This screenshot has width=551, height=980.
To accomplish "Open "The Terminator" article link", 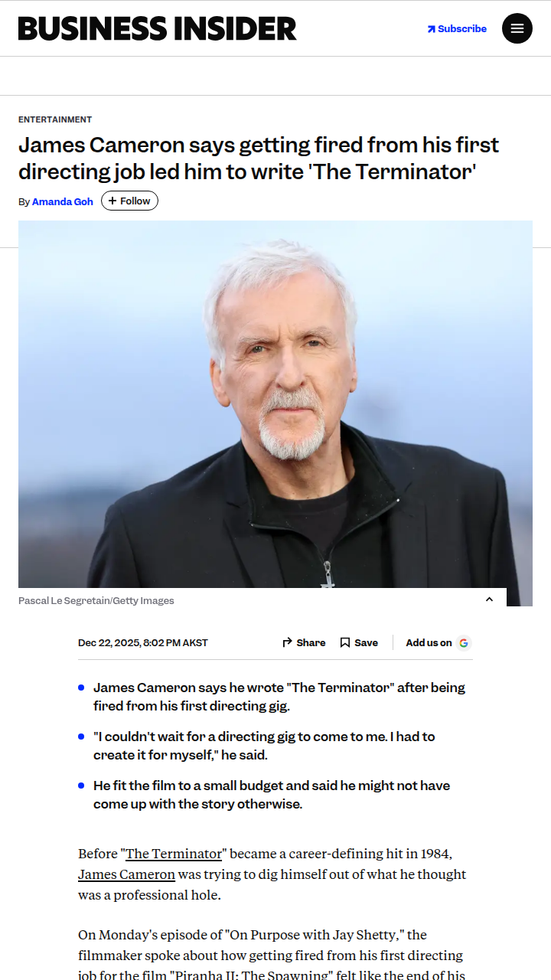I will [x=174, y=853].
